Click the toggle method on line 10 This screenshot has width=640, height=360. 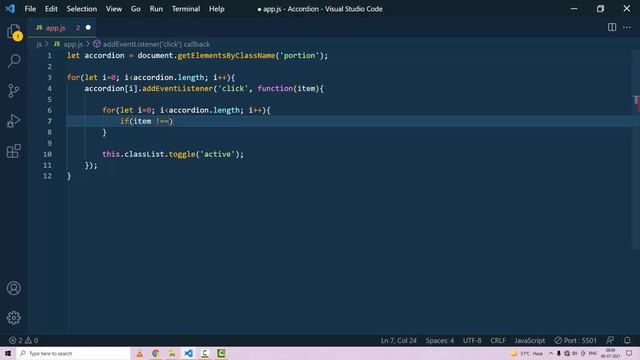pyautogui.click(x=182, y=154)
